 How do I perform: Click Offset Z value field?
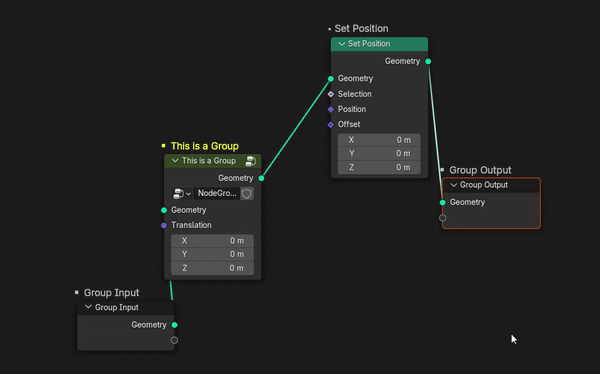379,167
